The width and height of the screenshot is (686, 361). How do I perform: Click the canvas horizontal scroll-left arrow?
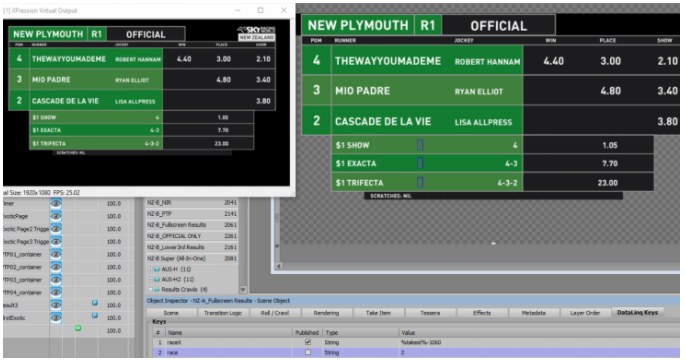coord(279,266)
